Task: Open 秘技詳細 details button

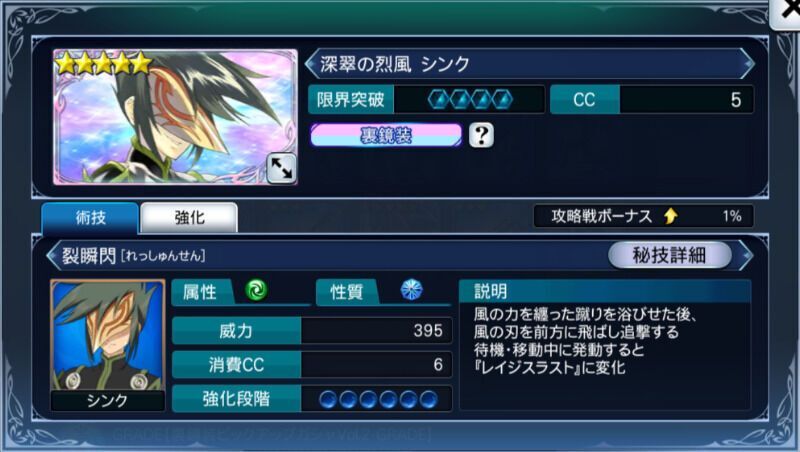Action: [x=669, y=255]
